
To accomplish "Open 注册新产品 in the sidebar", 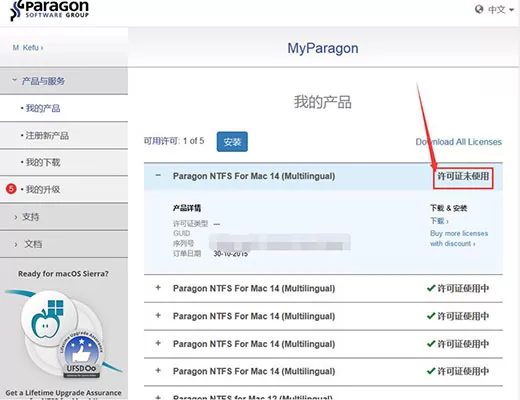I will [x=47, y=136].
